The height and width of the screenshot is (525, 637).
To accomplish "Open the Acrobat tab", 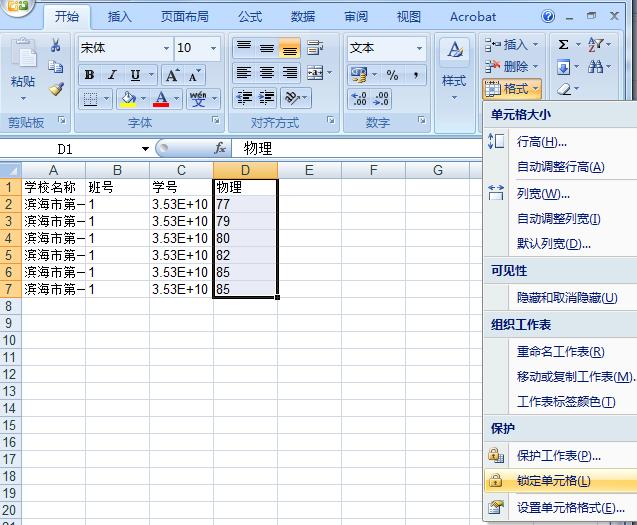I will [x=473, y=17].
